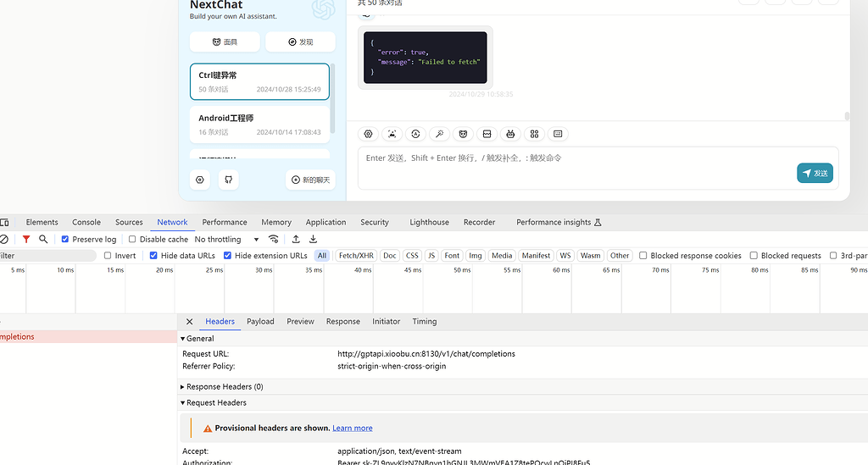Start a 新的聊天 new chat
868x465 pixels.
pyautogui.click(x=310, y=180)
